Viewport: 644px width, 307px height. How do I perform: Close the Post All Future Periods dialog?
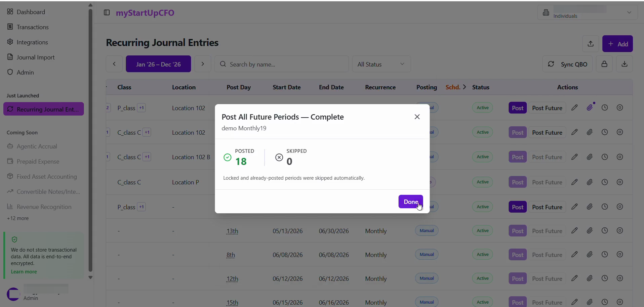[x=417, y=117]
